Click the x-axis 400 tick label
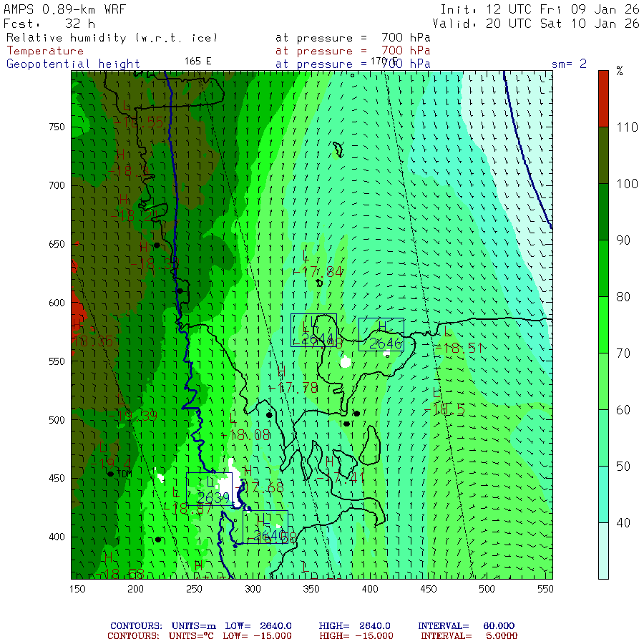This screenshot has width=644, height=644. point(370,589)
